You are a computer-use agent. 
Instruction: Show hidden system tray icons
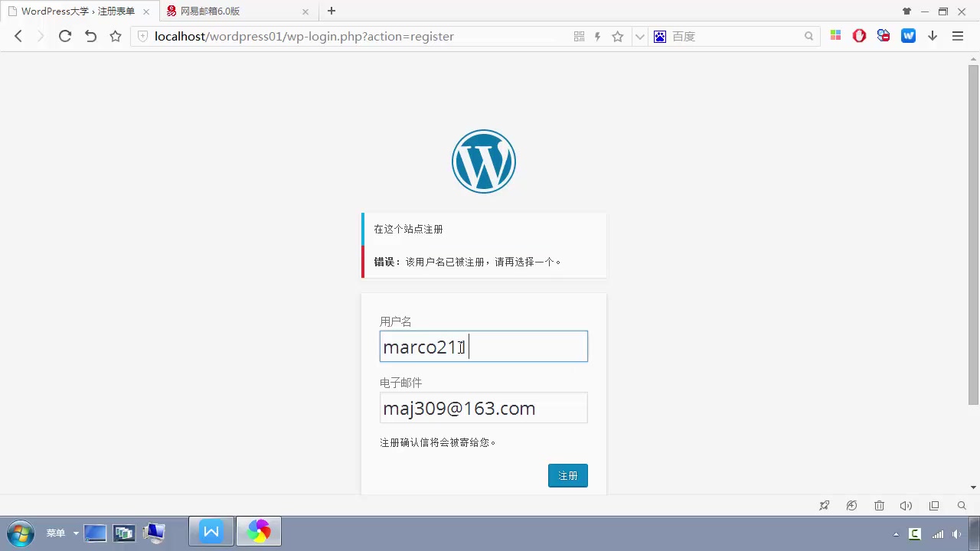[896, 534]
